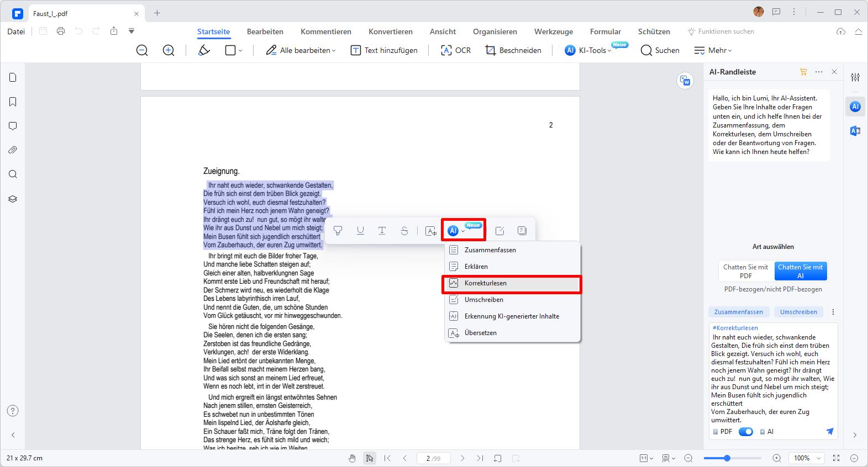This screenshot has width=868, height=467.
Task: Open the Bearbeiten ribbon tab
Action: coord(265,31)
